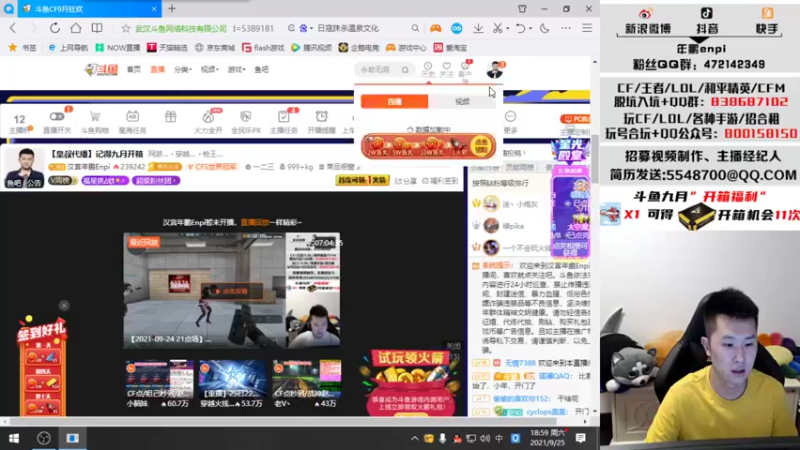The height and width of the screenshot is (450, 800).
Task: Go to Douyu 首页 nav item
Action: [134, 69]
